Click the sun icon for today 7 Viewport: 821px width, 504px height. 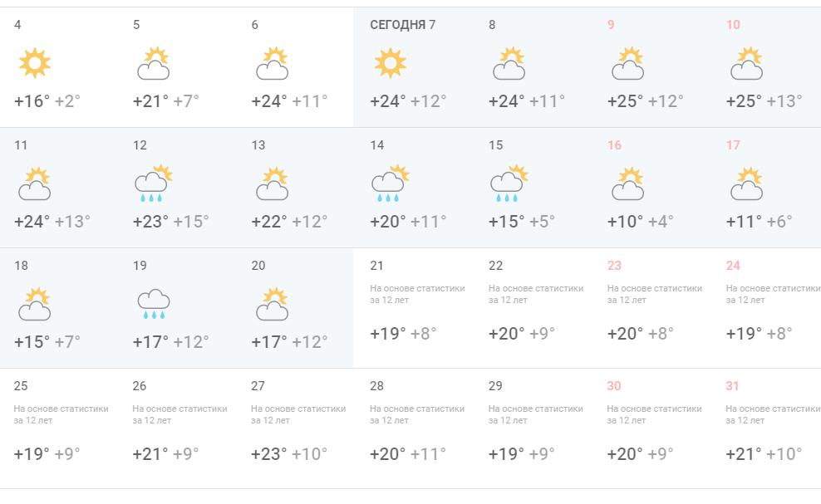390,63
